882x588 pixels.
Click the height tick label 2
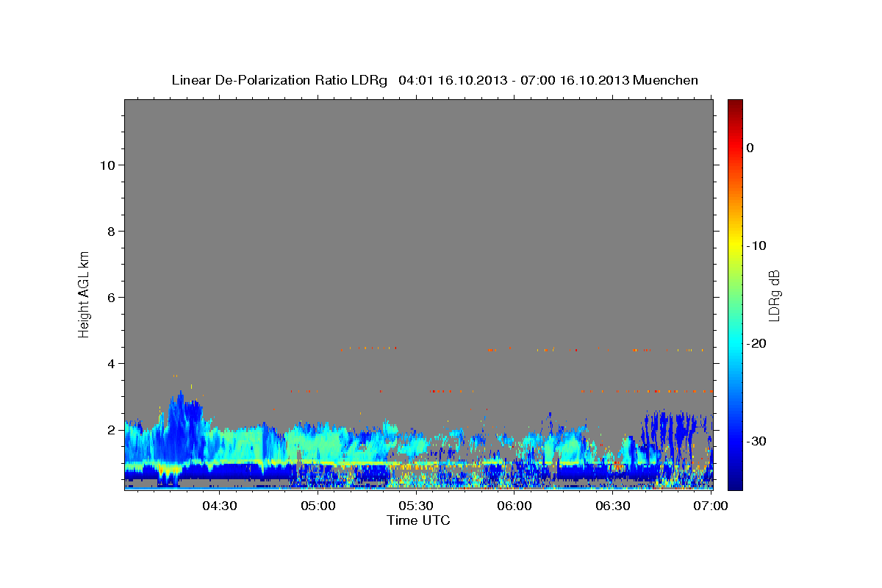110,429
